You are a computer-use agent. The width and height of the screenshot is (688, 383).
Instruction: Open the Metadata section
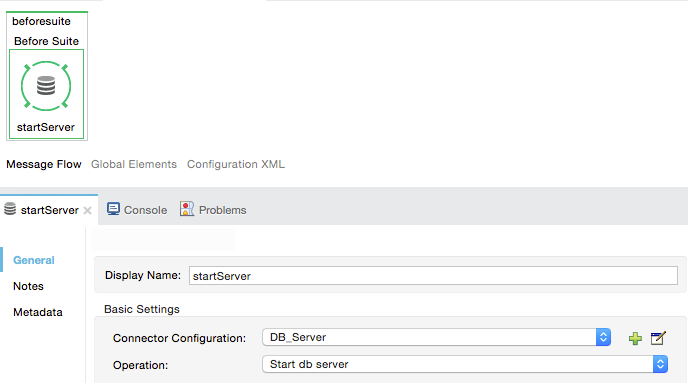[38, 312]
